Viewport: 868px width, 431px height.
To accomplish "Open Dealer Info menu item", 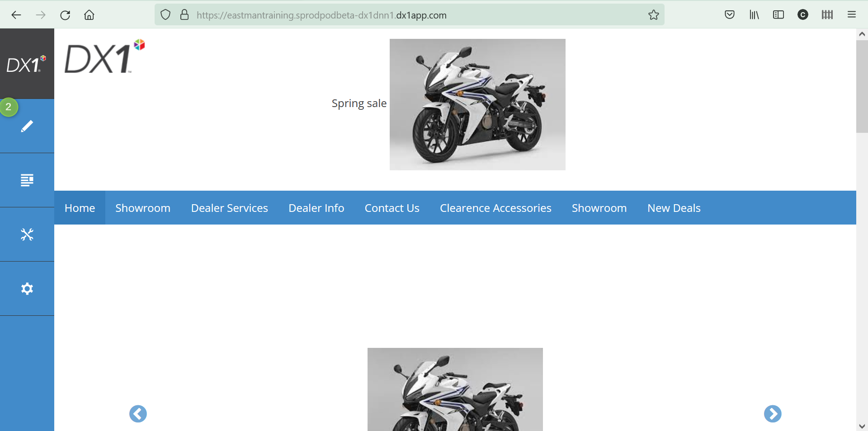I will tap(316, 208).
